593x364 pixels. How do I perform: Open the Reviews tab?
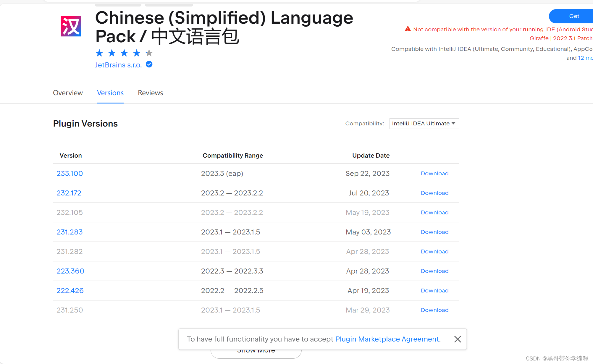(x=150, y=93)
